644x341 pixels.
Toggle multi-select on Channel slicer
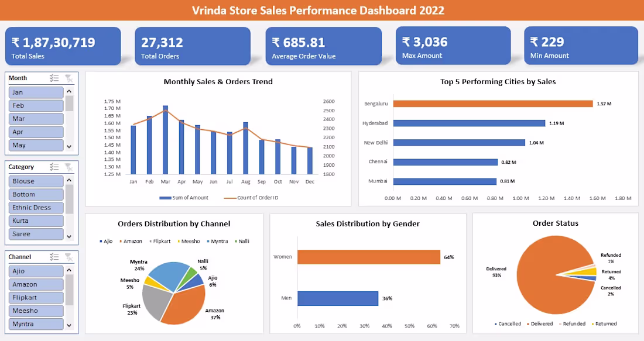pos(54,257)
